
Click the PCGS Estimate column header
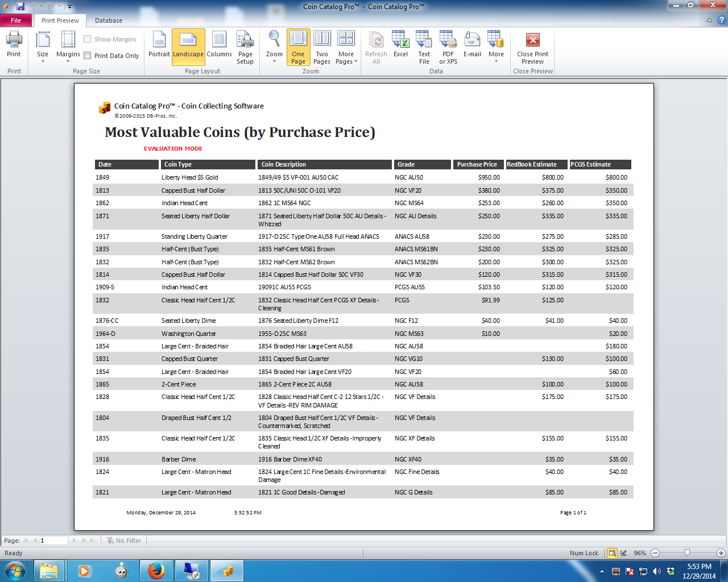click(x=601, y=164)
